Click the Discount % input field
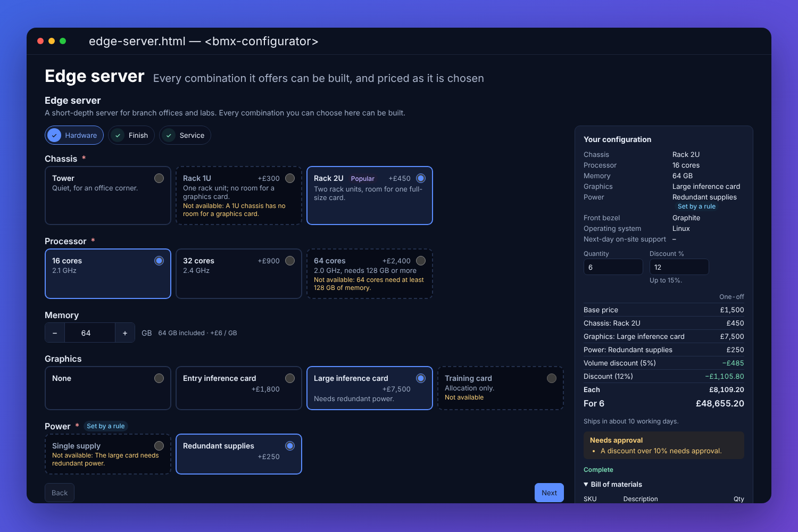 pos(679,267)
